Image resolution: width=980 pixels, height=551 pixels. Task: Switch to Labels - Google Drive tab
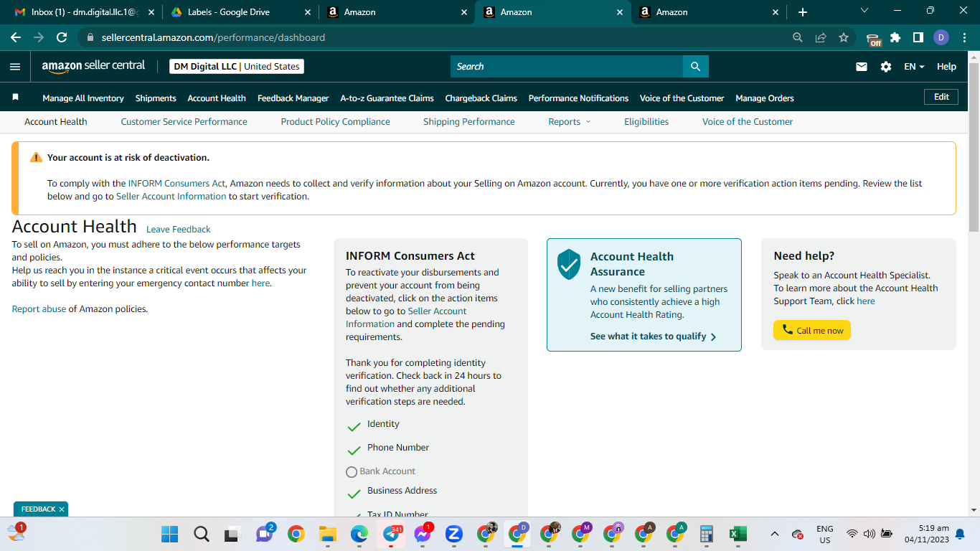[x=240, y=12]
